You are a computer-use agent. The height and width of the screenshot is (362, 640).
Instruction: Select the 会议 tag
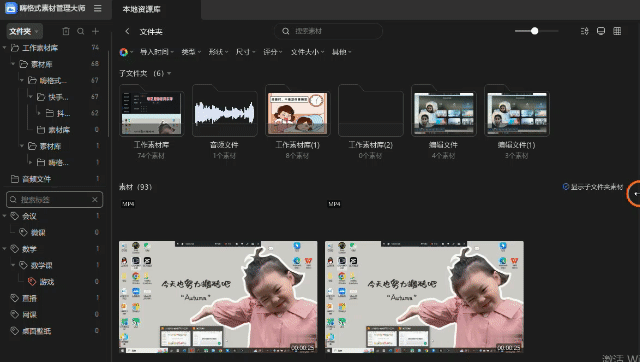[29, 216]
